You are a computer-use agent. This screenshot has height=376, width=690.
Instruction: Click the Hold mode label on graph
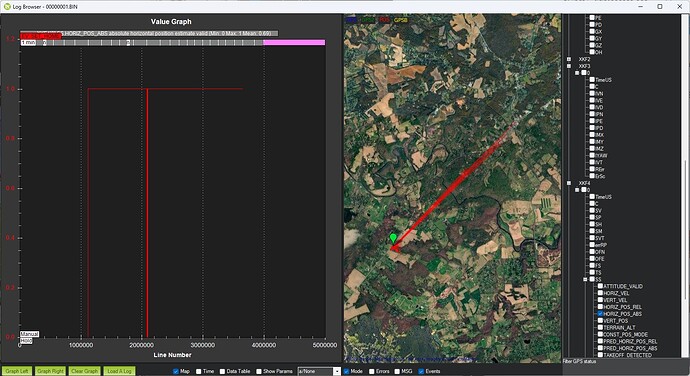coord(26,341)
